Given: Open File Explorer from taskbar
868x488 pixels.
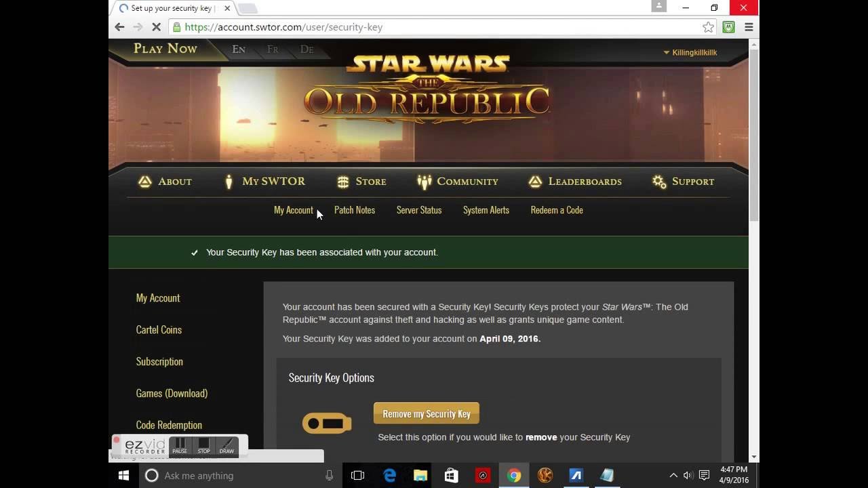Looking at the screenshot, I should [420, 476].
